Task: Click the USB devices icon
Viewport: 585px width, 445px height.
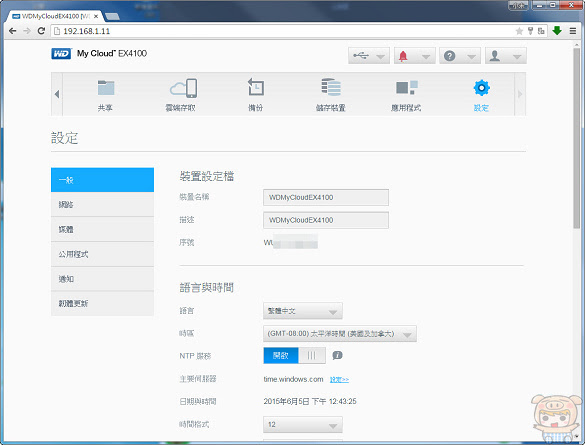Action: click(x=361, y=56)
